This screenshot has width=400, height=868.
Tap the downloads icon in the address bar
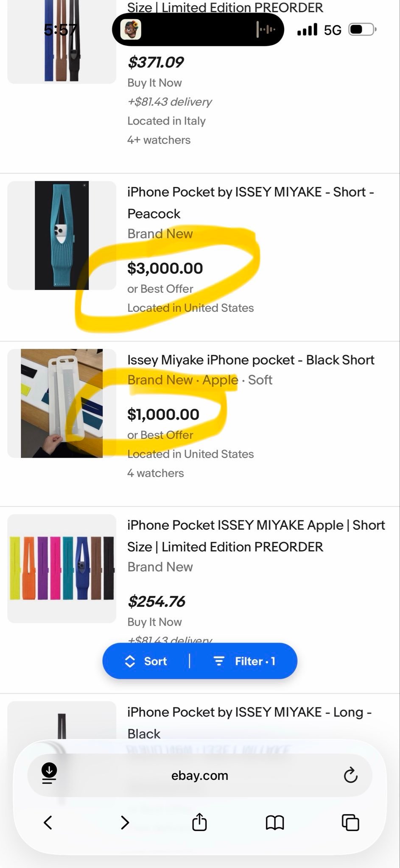(50, 776)
